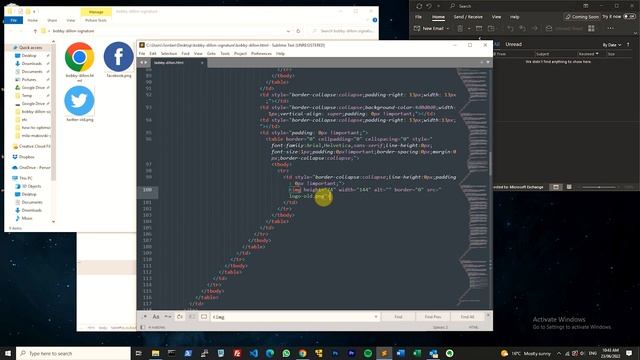Open Sublime Text Preferences menu
The image size is (640, 360).
click(x=261, y=53)
